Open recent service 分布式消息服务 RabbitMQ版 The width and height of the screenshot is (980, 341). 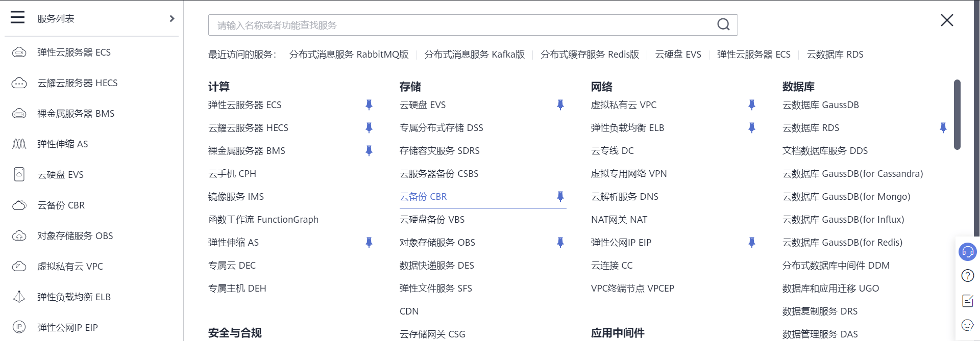[349, 55]
